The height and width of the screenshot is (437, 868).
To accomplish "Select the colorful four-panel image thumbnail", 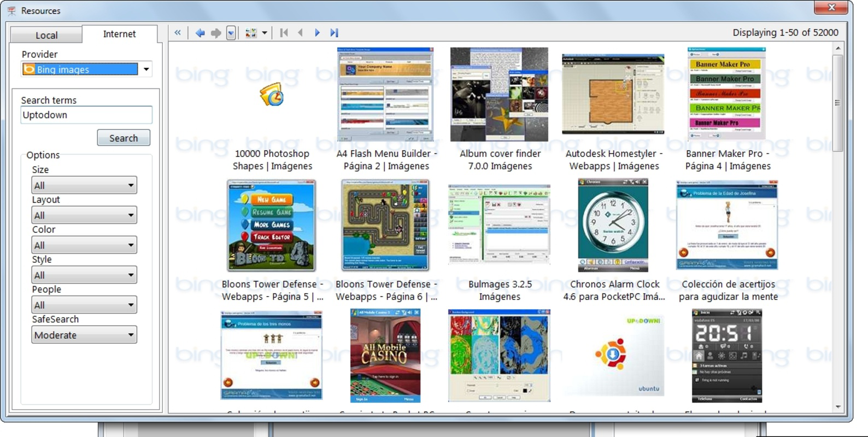I will pos(499,356).
